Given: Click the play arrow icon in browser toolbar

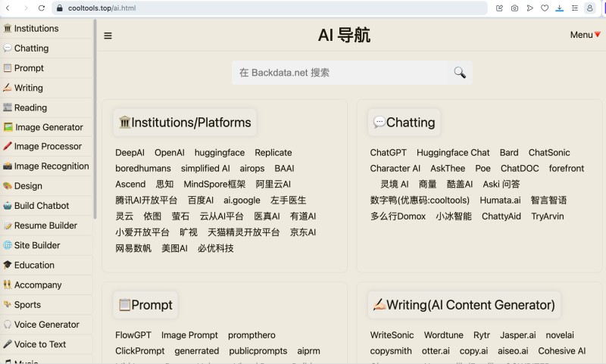Looking at the screenshot, I should 529,8.
